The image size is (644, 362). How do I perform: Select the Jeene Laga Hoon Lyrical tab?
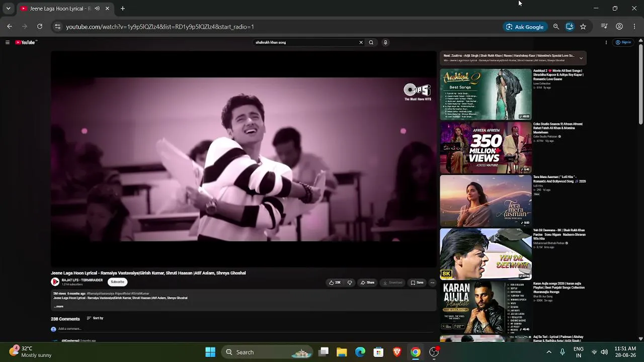pyautogui.click(x=64, y=9)
